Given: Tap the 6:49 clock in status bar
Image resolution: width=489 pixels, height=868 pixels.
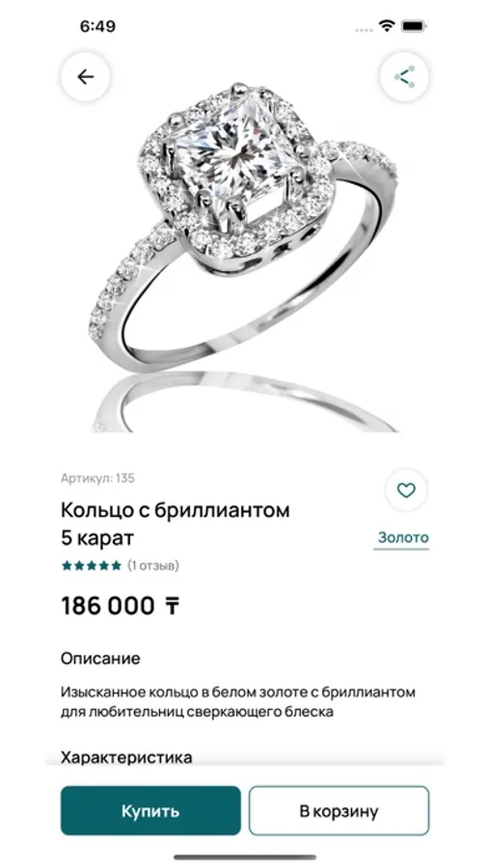Looking at the screenshot, I should 97,27.
